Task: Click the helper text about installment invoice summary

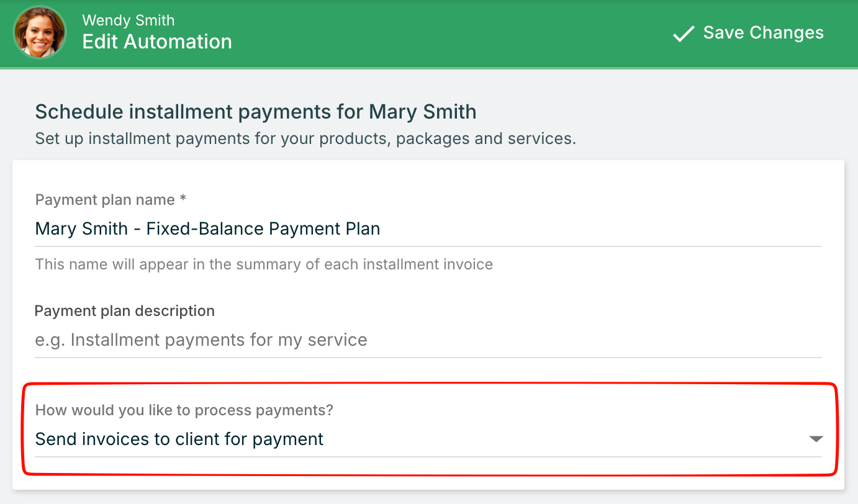Action: 264,264
